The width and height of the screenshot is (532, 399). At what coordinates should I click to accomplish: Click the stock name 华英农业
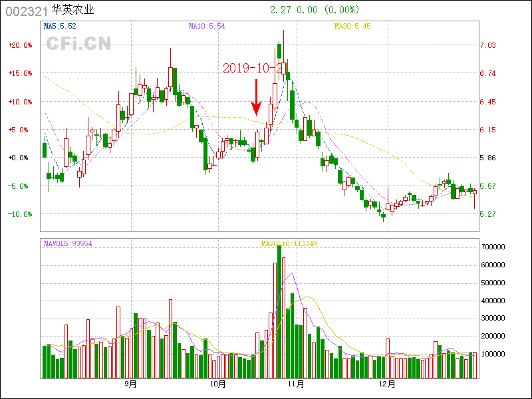pos(72,10)
